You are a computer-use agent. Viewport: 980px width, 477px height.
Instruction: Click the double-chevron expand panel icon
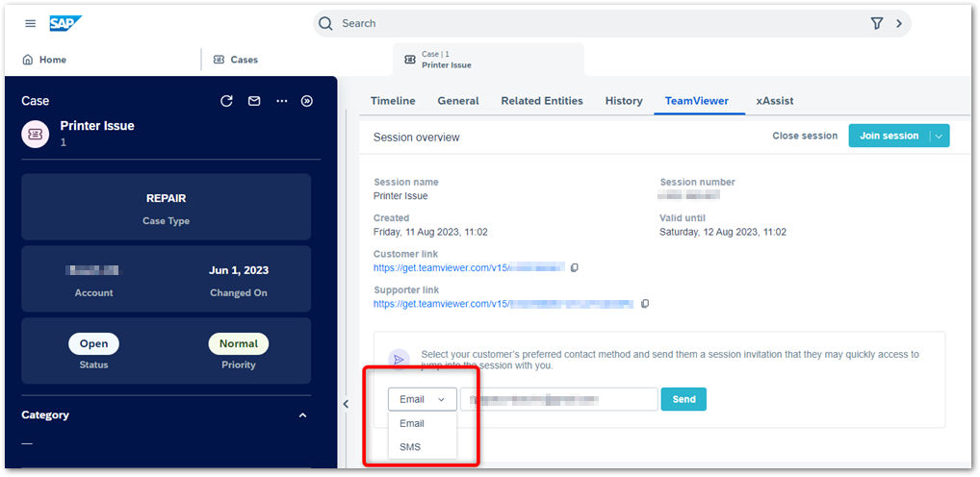click(307, 101)
